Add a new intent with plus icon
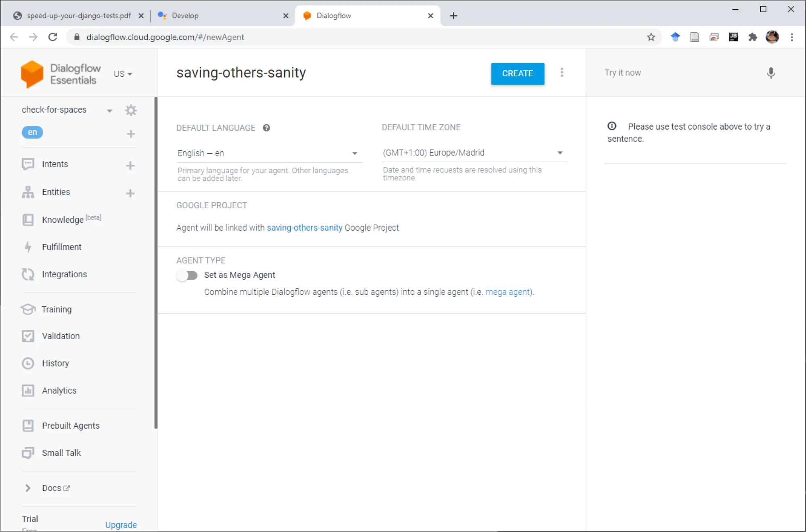 pyautogui.click(x=130, y=165)
